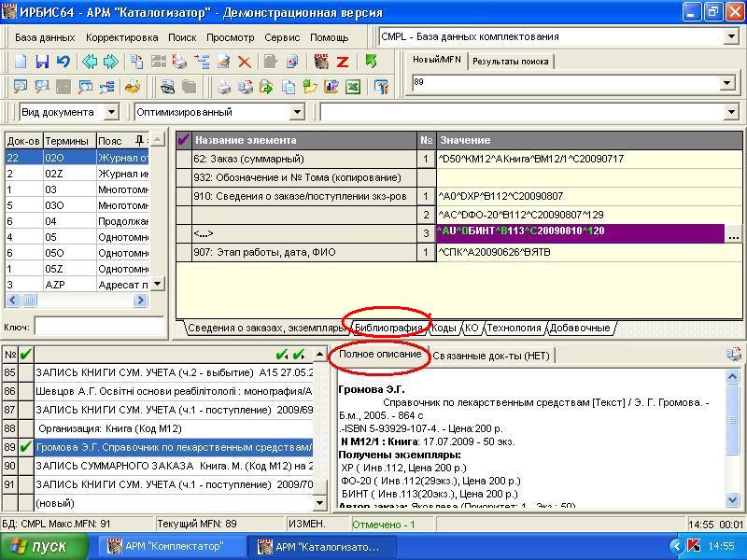Go to previous record with left arrow
Screen dimensions: 747x560
tap(90, 62)
